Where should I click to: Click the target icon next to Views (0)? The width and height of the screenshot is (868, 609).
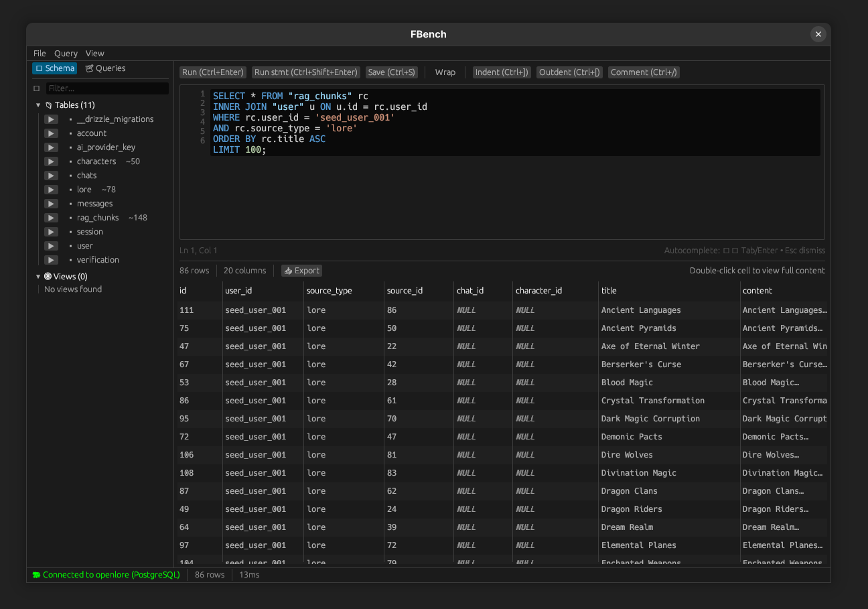[47, 276]
